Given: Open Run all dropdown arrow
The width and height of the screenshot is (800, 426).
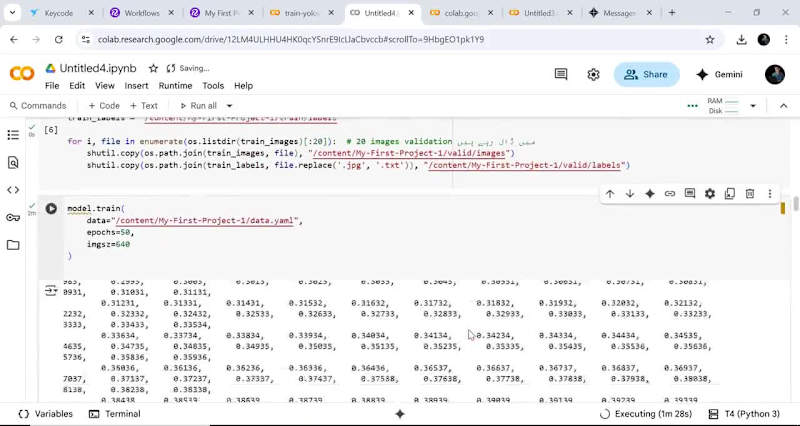Looking at the screenshot, I should [229, 106].
